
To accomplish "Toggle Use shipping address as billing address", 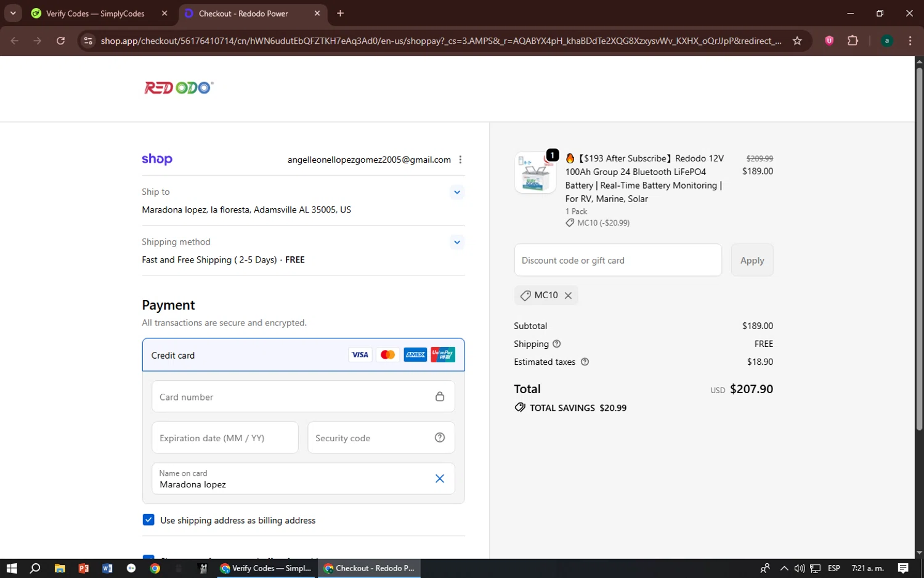I will pyautogui.click(x=148, y=520).
